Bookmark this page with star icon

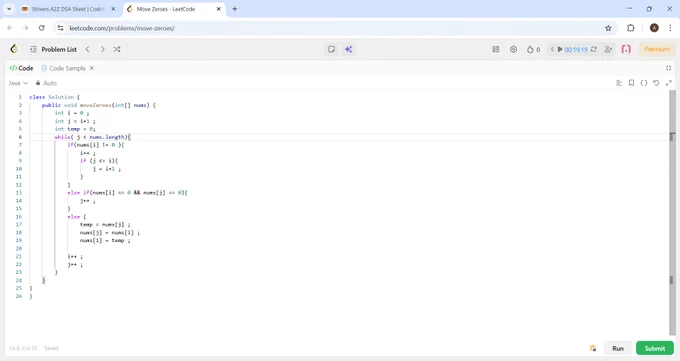608,28
